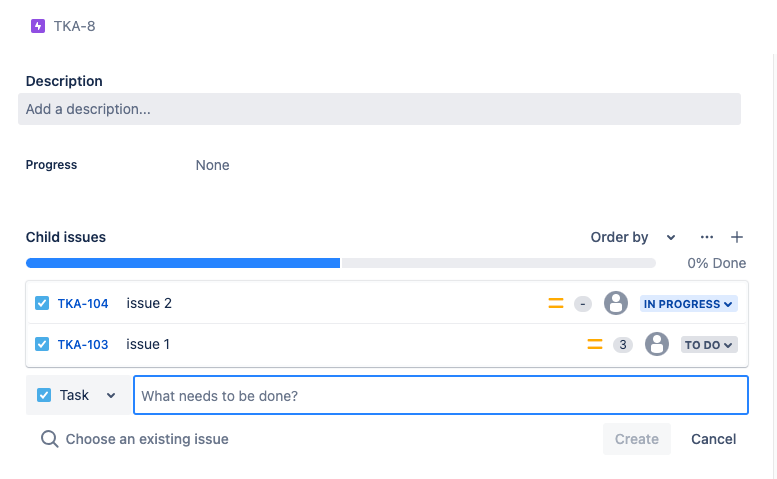Click the story points badge showing 3
The height and width of the screenshot is (479, 777).
pyautogui.click(x=623, y=344)
